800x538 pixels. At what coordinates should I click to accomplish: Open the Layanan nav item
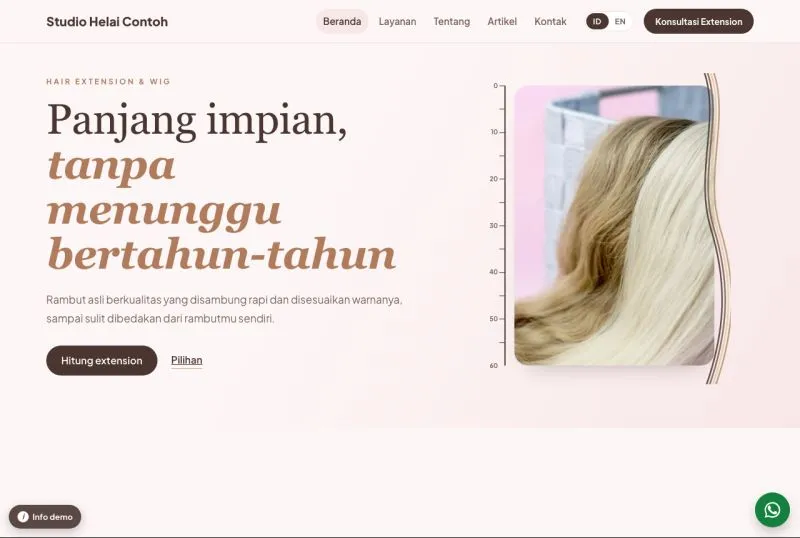click(397, 21)
